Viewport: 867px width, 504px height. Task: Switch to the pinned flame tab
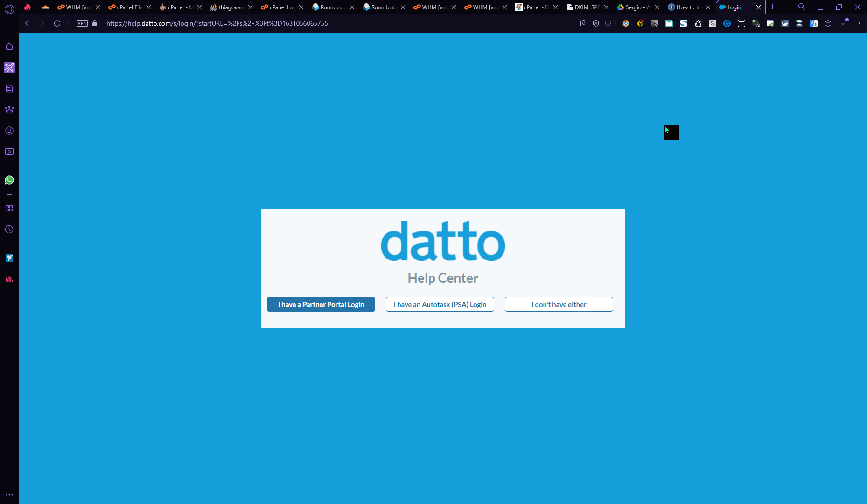point(28,7)
